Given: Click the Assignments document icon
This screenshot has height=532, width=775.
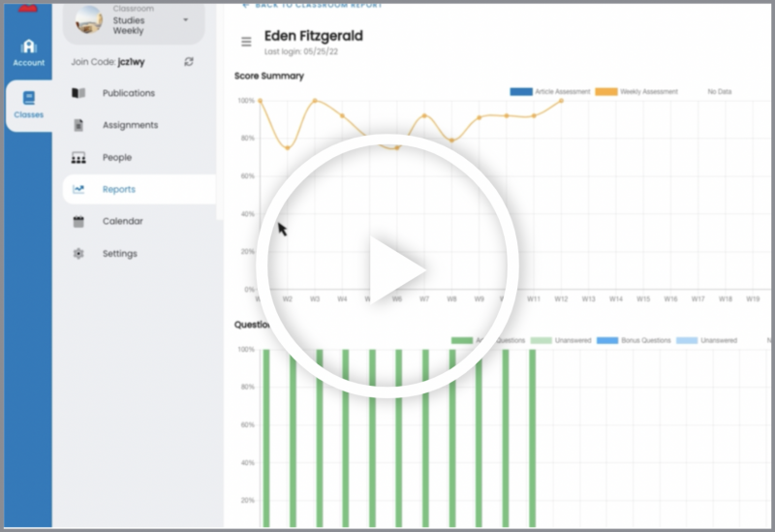Looking at the screenshot, I should click(79, 125).
